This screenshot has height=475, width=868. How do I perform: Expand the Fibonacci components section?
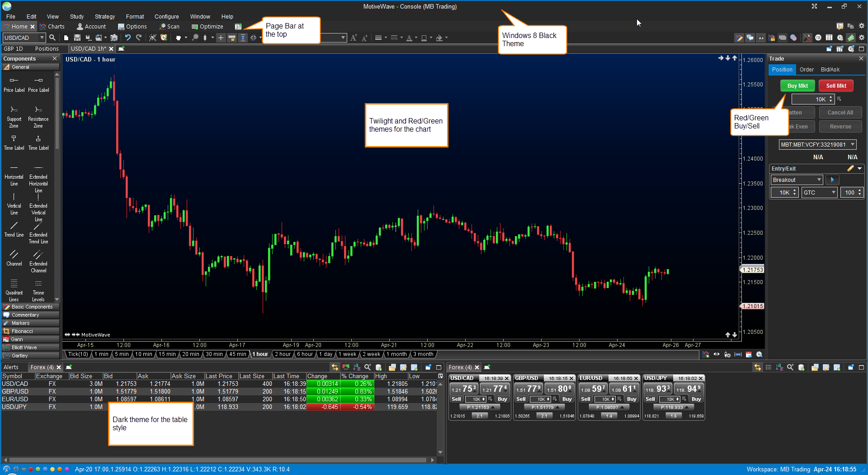pyautogui.click(x=31, y=331)
